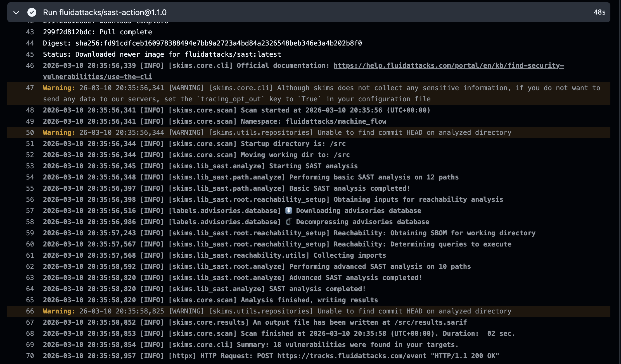Open the tracks.fluidattacks.com/event link
Viewport: 621px width, 364px height.
click(352, 356)
